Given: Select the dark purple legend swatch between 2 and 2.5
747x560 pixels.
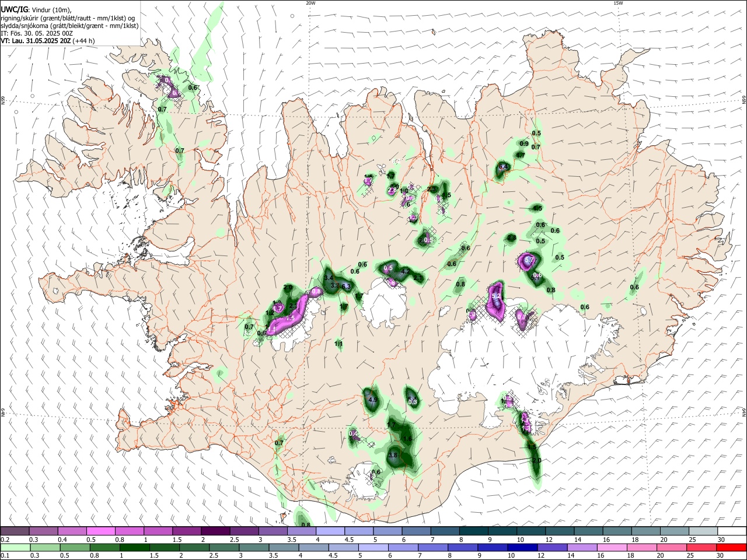Looking at the screenshot, I should (215, 531).
